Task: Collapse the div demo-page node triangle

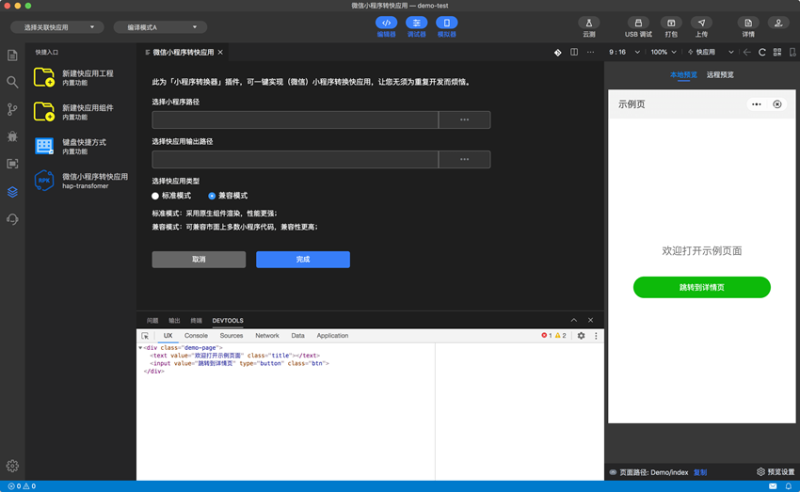Action: point(140,348)
